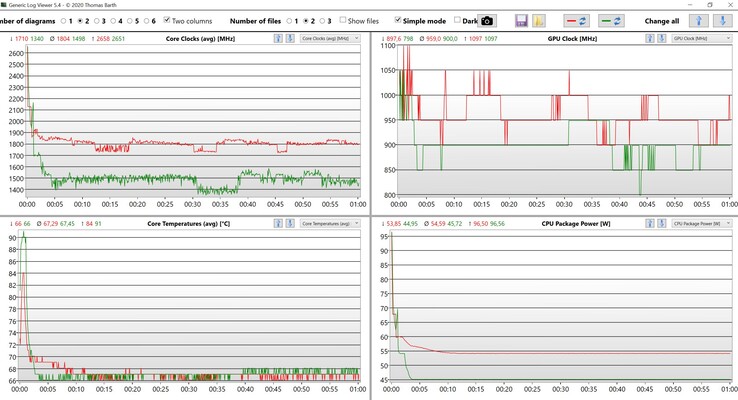Click the Core Temperatures chart plot area
The height and width of the screenshot is (400, 738).
coord(189,306)
